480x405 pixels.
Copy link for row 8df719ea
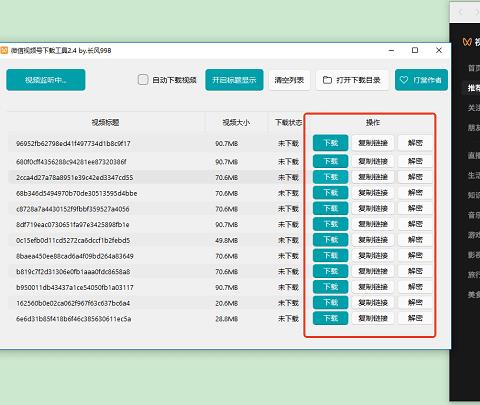point(373,224)
